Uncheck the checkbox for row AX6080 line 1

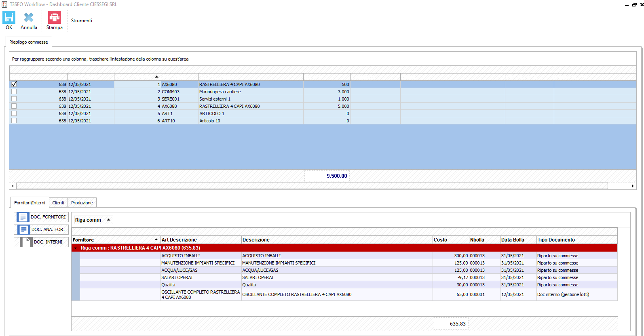pyautogui.click(x=14, y=84)
